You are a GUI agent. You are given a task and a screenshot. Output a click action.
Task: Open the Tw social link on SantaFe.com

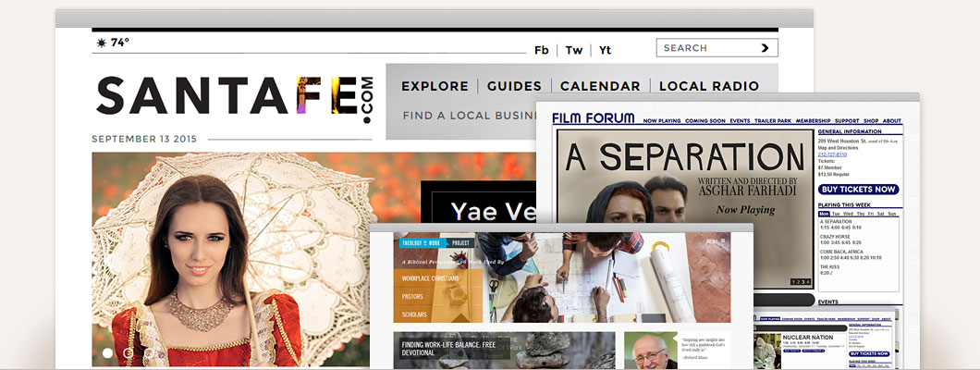(574, 50)
